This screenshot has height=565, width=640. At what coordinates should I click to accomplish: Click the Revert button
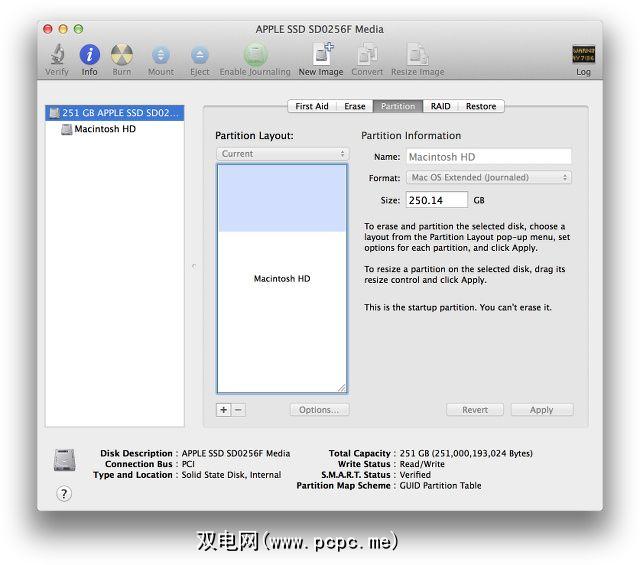(x=475, y=409)
